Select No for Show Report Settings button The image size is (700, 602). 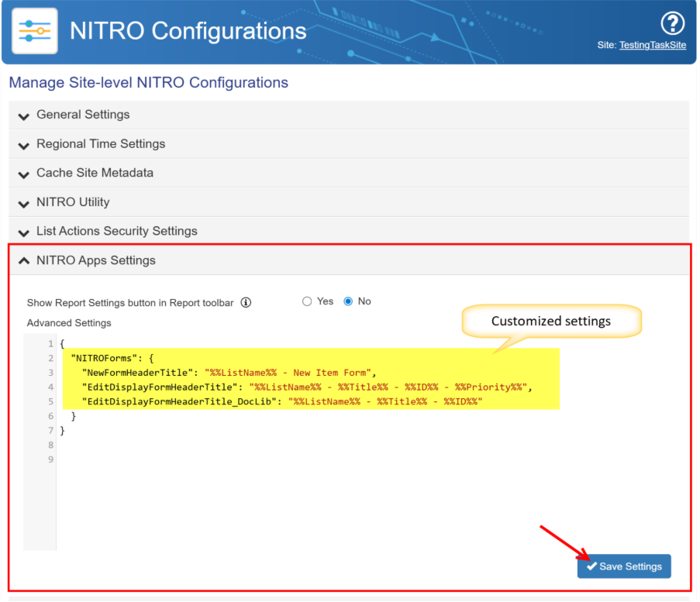pos(348,301)
